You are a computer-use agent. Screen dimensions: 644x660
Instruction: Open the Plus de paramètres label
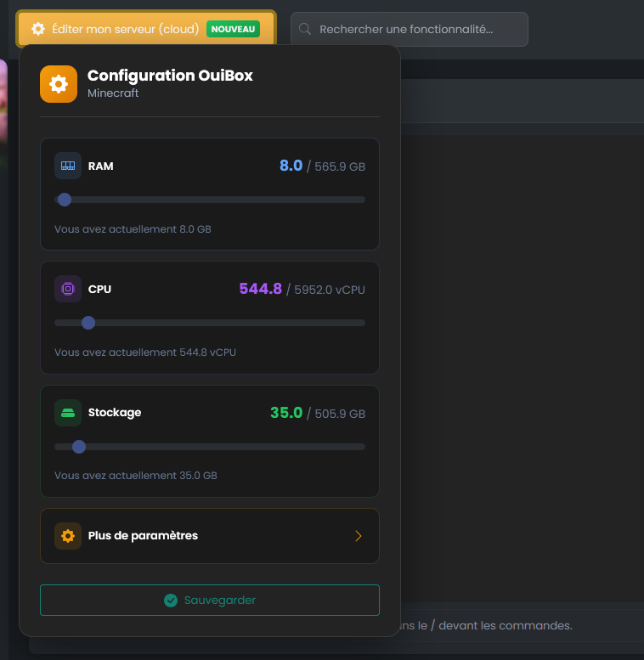pyautogui.click(x=143, y=536)
